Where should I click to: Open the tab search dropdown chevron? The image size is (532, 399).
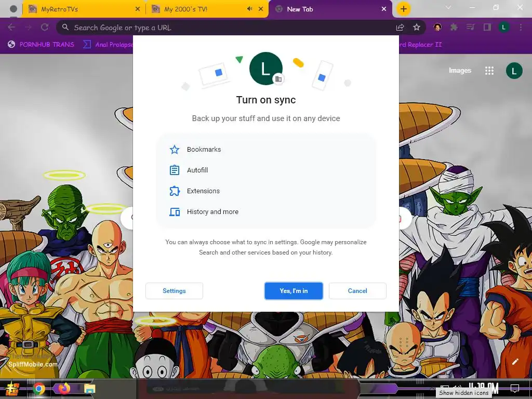448,7
